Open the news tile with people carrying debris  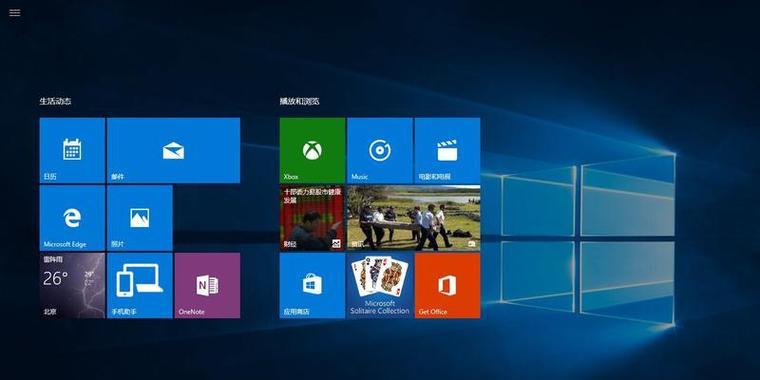tap(414, 218)
